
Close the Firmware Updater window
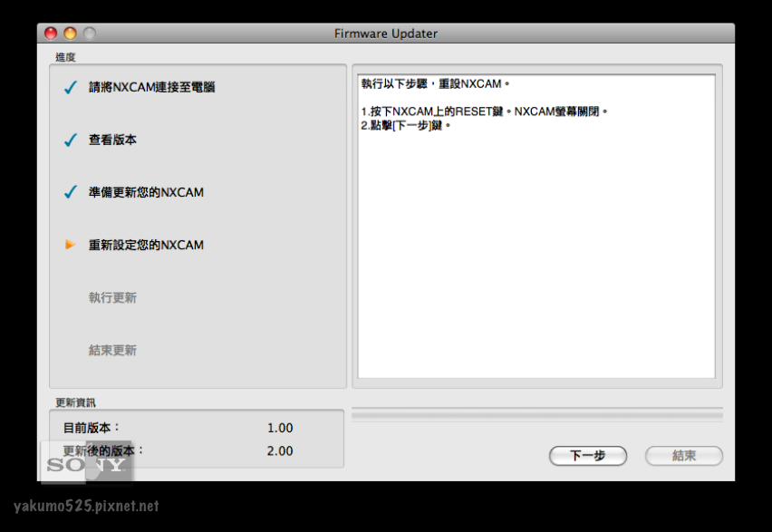(x=52, y=34)
